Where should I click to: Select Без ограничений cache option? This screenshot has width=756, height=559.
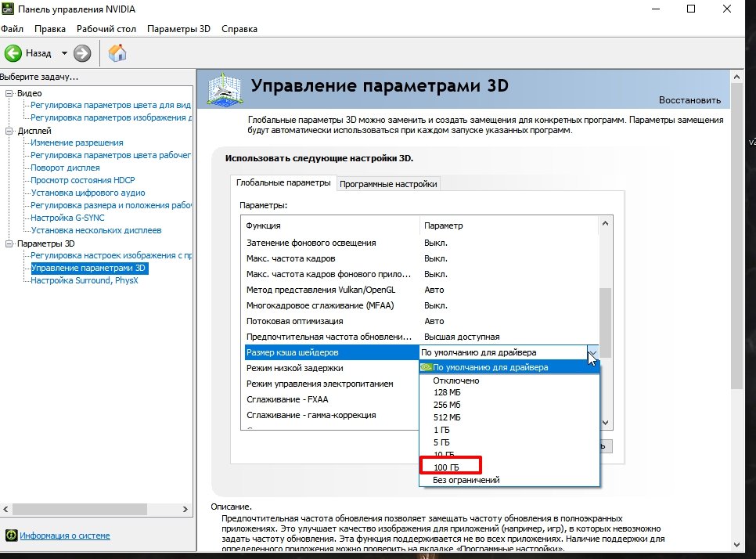(466, 480)
